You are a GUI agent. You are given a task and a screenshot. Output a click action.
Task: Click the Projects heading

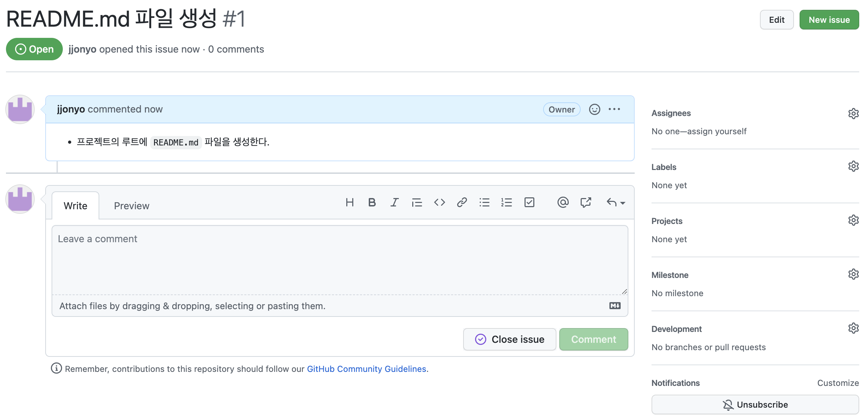click(667, 221)
